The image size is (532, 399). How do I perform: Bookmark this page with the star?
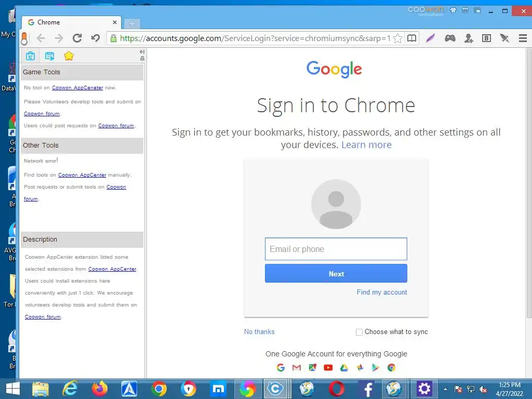[397, 38]
